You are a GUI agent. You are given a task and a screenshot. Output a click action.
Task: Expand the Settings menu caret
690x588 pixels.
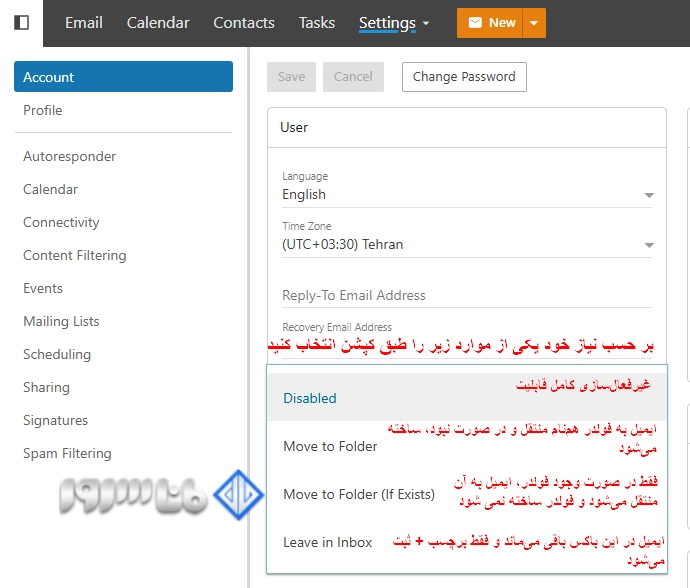(426, 23)
